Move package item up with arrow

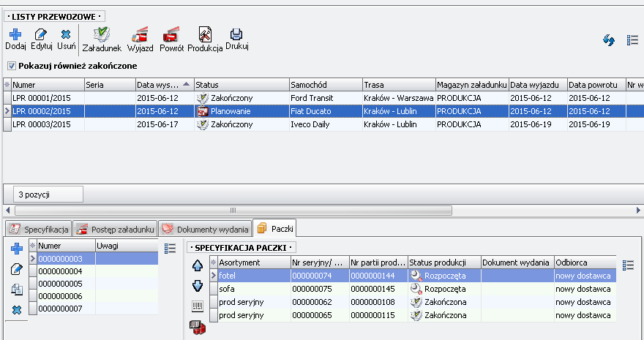coord(198,265)
